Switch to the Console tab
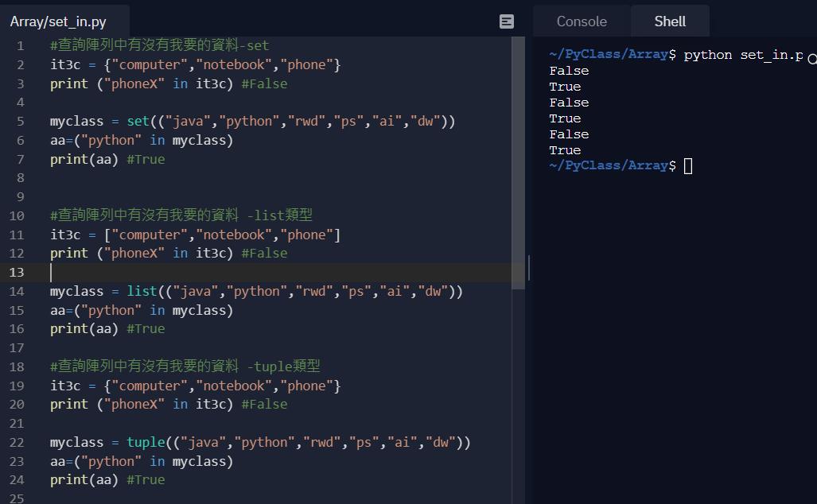 click(x=582, y=21)
